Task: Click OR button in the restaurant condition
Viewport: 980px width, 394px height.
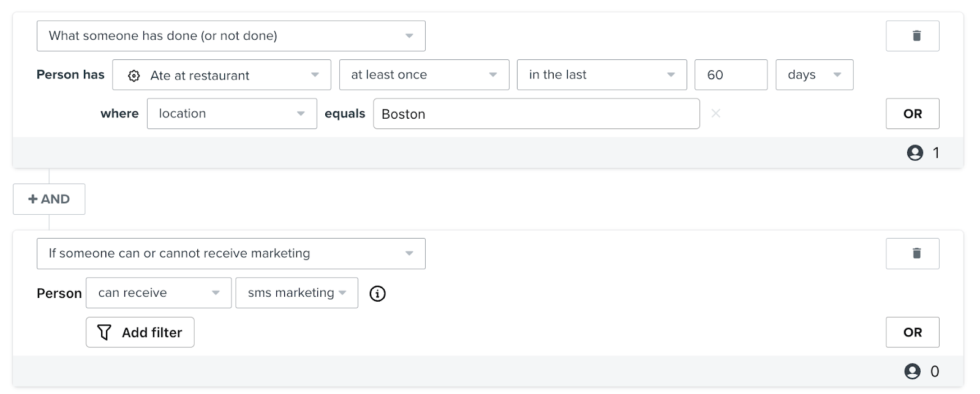Action: click(912, 114)
